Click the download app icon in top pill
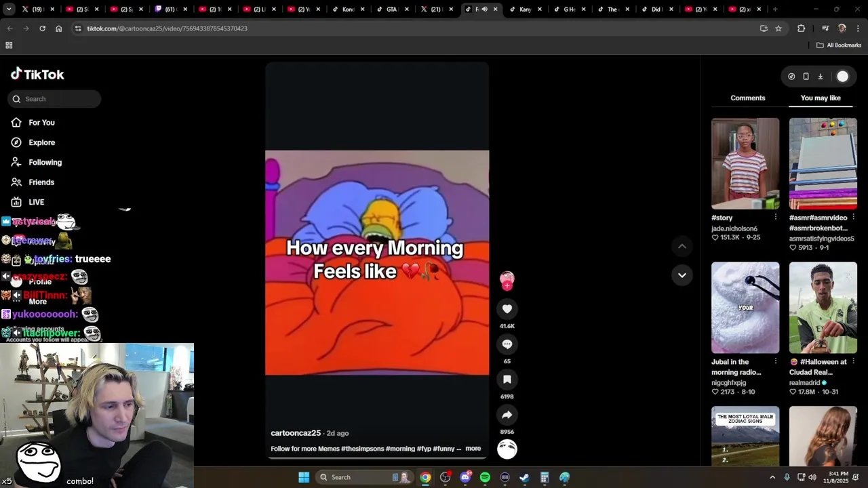Screen dimensions: 868x488 tap(821, 77)
